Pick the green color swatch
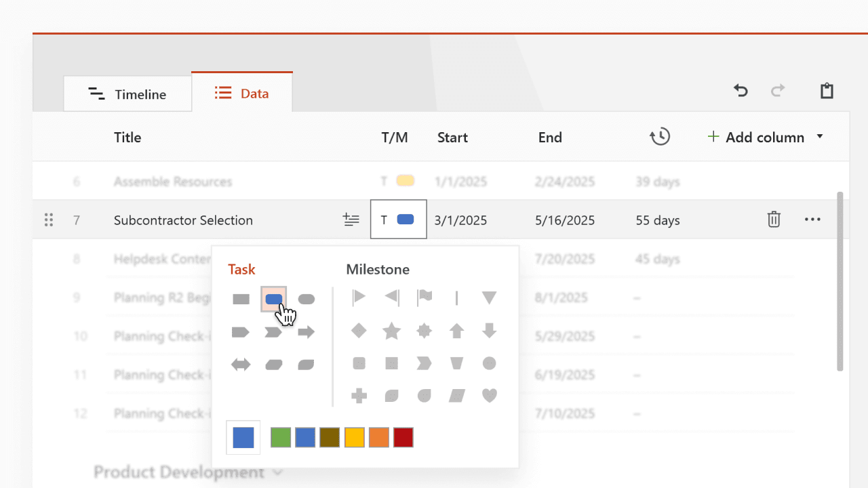The image size is (868, 488). (x=281, y=437)
